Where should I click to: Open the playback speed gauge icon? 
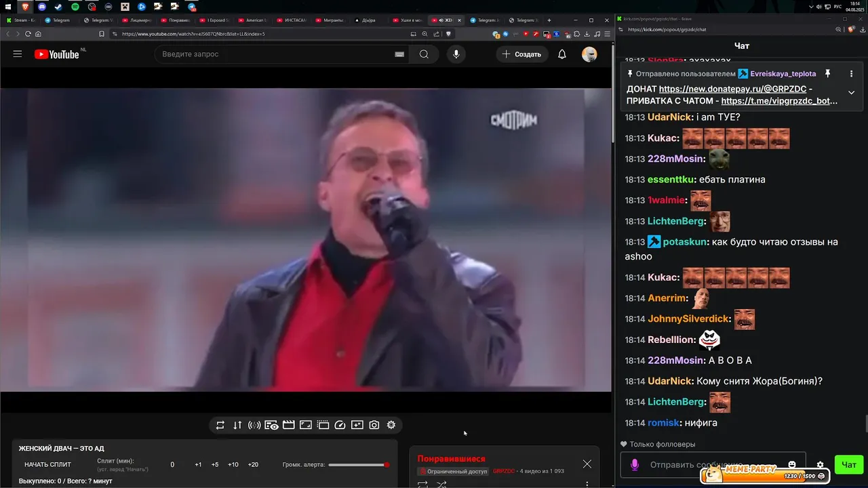(x=340, y=425)
